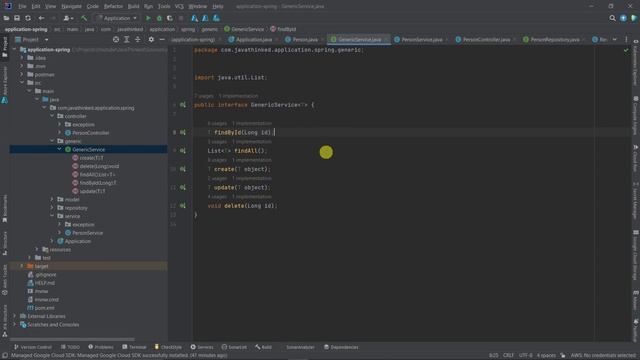The image size is (640, 360).
Task: Open the Application run configuration dropdown
Action: pos(117,18)
